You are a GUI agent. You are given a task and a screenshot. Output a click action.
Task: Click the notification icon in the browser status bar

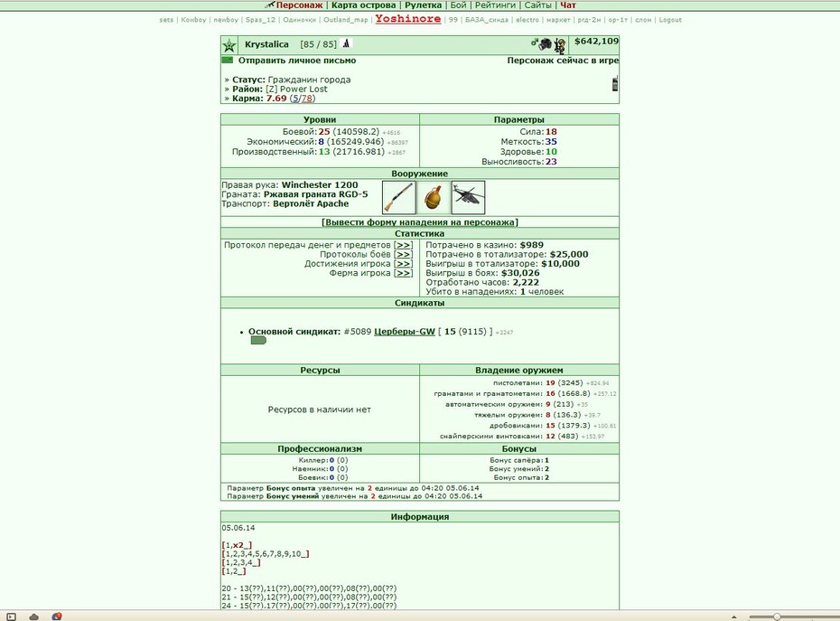[56, 616]
